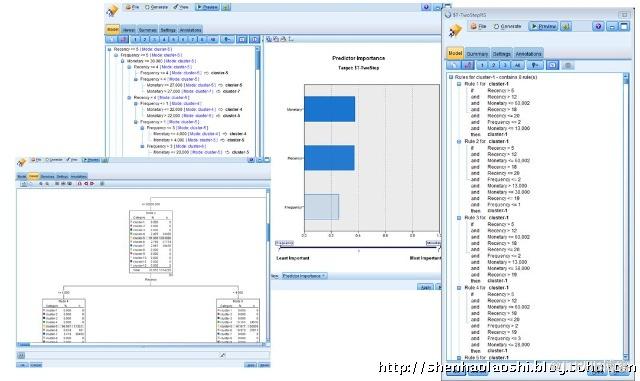
Task: Click export icon beside top window Preview
Action: click(x=226, y=7)
